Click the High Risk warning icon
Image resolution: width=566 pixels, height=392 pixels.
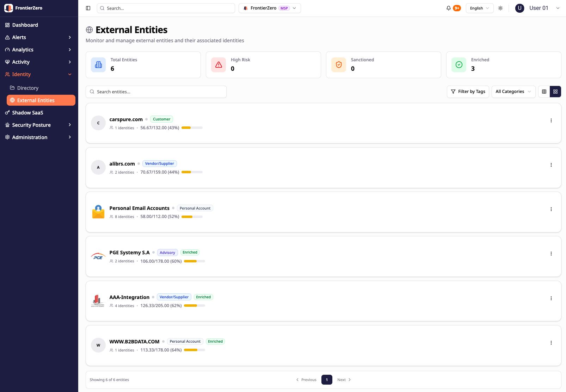pos(219,65)
